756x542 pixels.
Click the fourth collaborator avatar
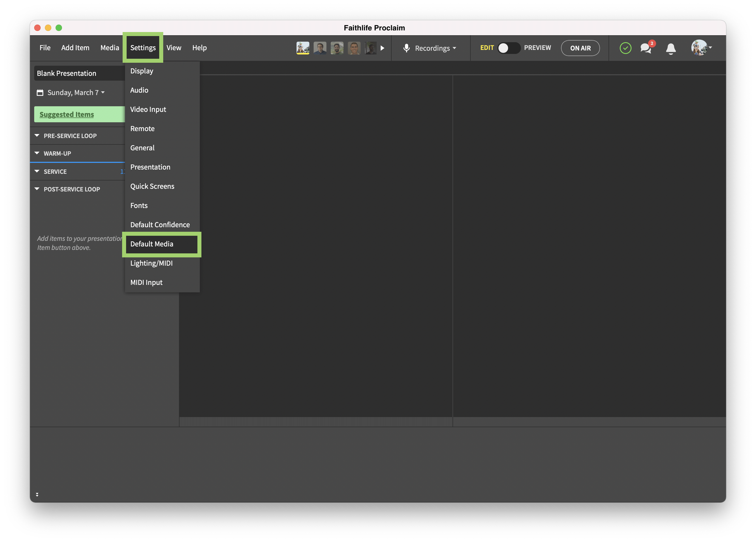click(354, 48)
